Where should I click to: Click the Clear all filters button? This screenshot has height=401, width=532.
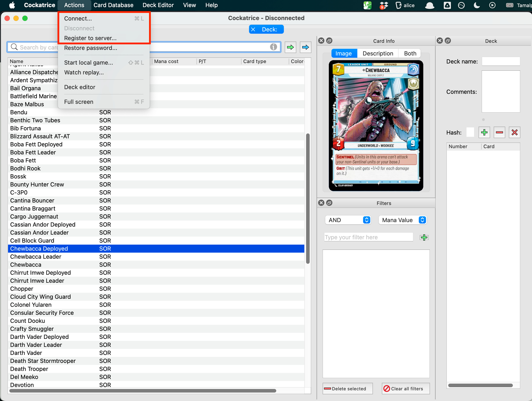click(x=405, y=389)
